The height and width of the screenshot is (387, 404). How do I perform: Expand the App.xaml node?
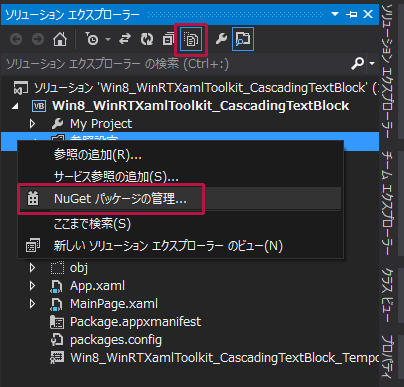[32, 286]
